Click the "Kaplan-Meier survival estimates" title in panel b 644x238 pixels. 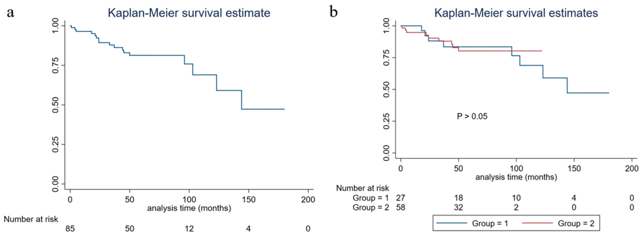[516, 13]
